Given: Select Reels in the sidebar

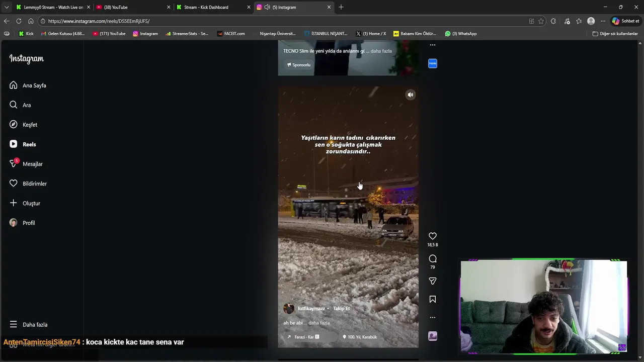Looking at the screenshot, I should pos(23,144).
